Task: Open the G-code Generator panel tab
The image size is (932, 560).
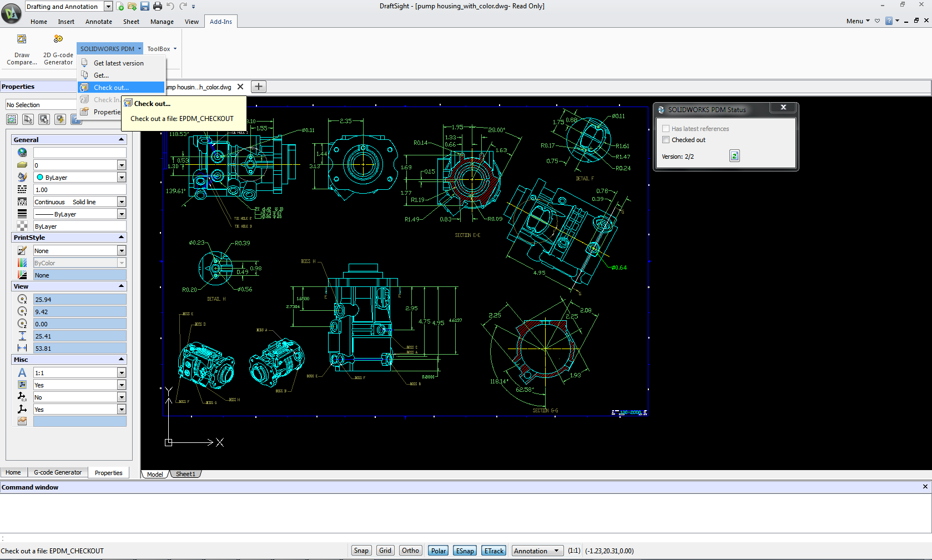Action: point(58,472)
